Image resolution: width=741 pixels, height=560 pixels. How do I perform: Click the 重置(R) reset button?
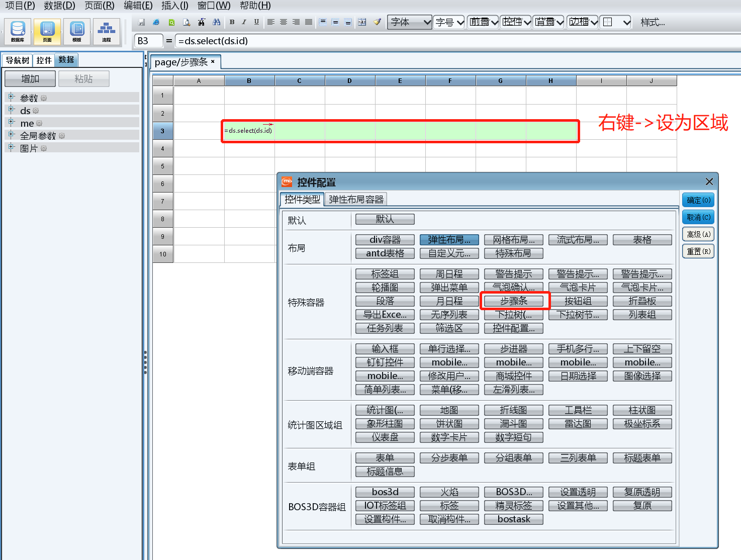point(698,251)
